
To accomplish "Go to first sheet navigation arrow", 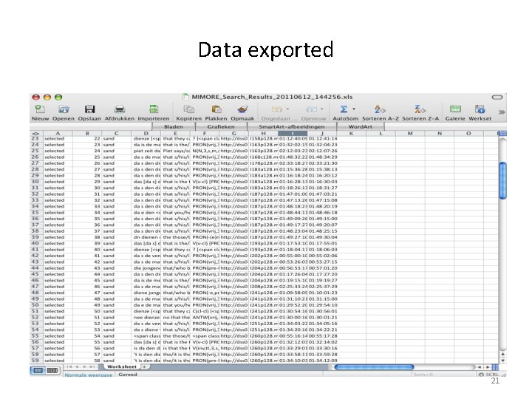I will coord(69,366).
